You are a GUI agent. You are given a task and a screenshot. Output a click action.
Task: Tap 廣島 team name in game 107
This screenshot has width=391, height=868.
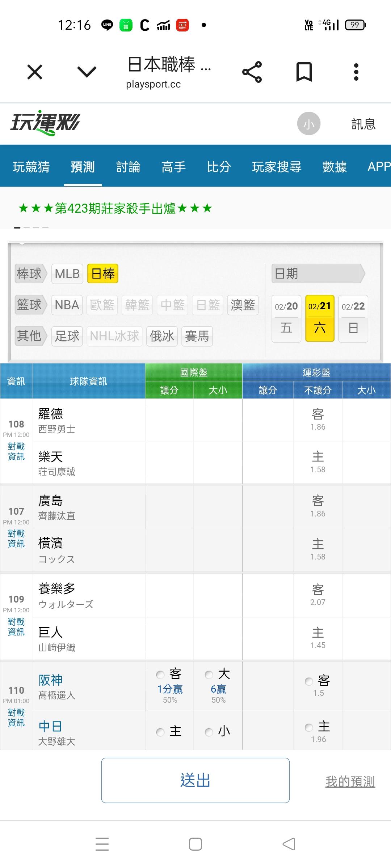pyautogui.click(x=51, y=501)
